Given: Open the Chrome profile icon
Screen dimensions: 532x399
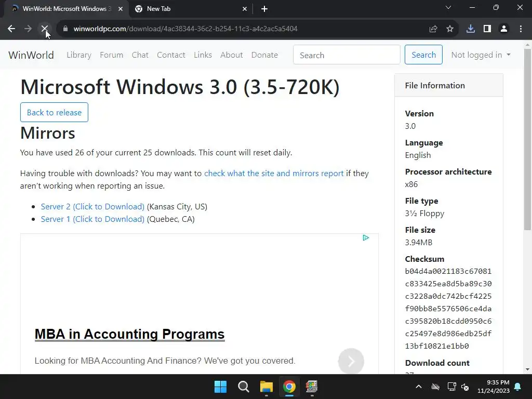Looking at the screenshot, I should point(504,29).
